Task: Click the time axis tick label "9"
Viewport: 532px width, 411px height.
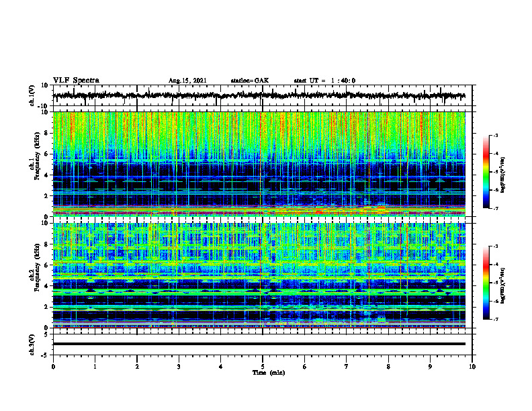Action: pos(430,367)
